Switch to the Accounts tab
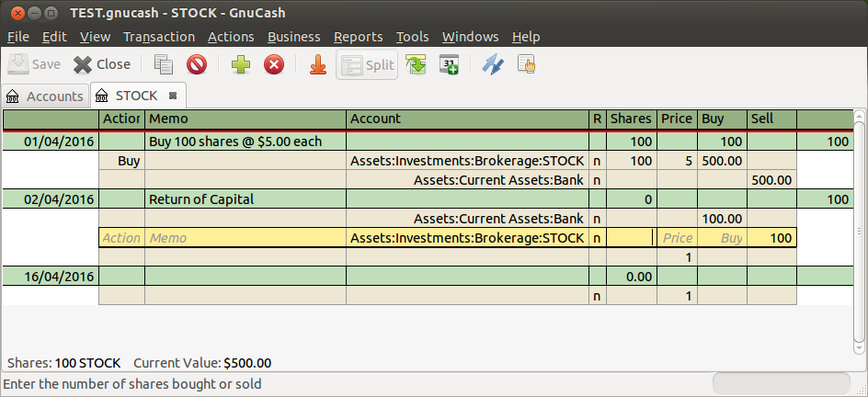The height and width of the screenshot is (397, 868). [x=46, y=96]
